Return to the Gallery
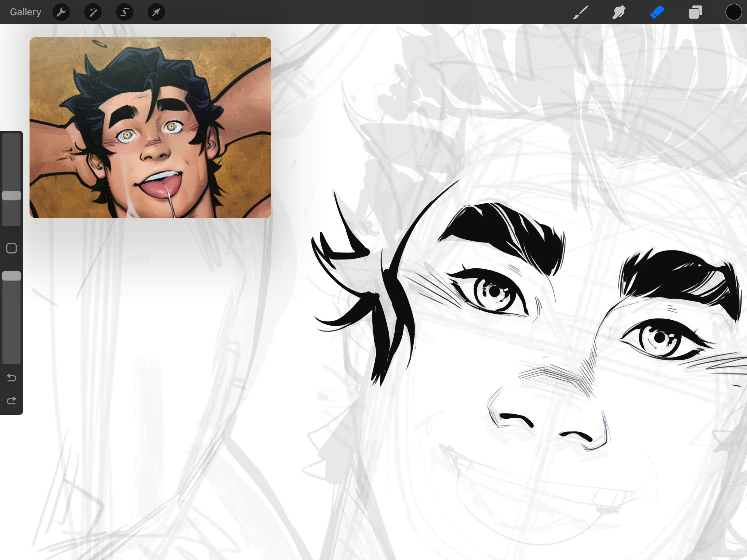The height and width of the screenshot is (560, 747). 26,12
